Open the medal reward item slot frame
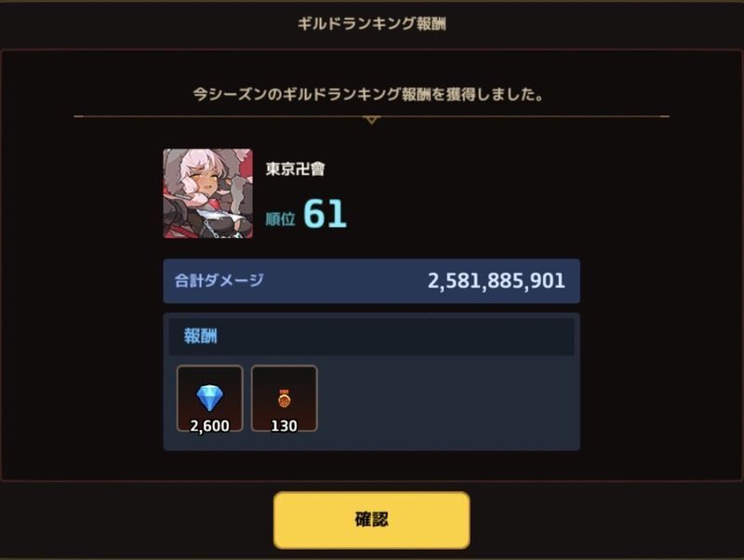 point(285,399)
